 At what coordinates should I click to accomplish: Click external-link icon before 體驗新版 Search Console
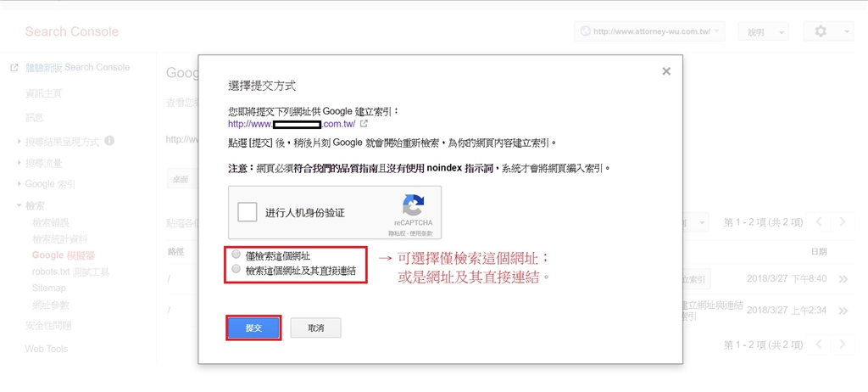(x=14, y=68)
